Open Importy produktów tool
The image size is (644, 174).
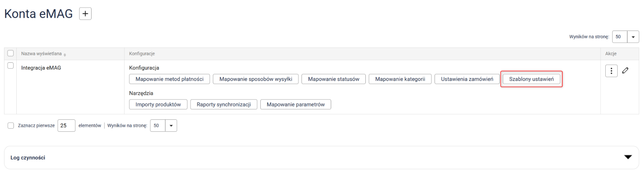(158, 105)
